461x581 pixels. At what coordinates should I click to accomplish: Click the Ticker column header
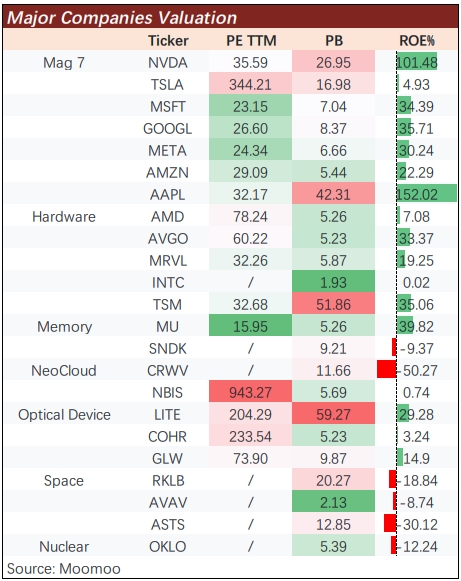click(x=168, y=40)
